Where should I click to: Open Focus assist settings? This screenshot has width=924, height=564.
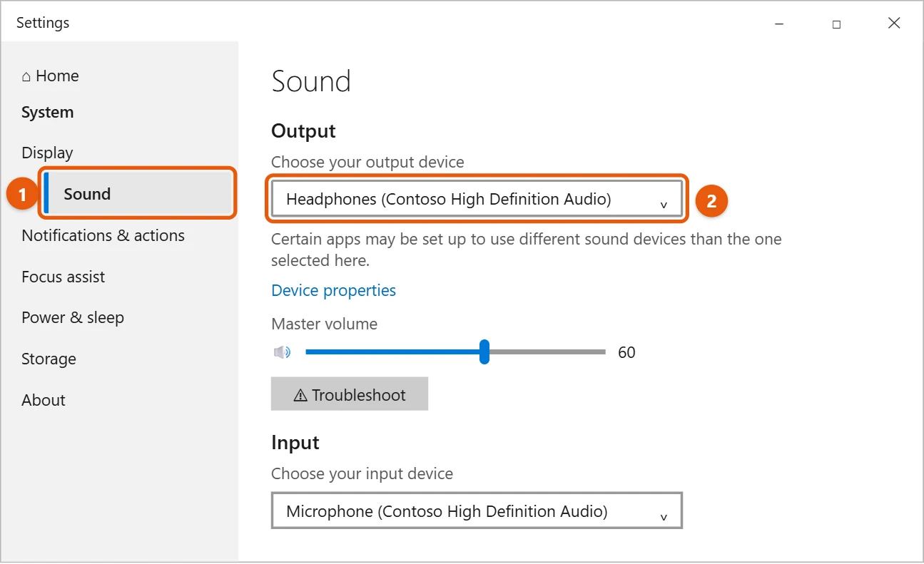(x=63, y=277)
